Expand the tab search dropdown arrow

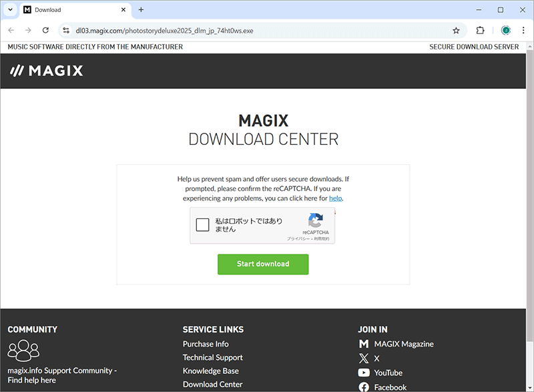(10, 9)
